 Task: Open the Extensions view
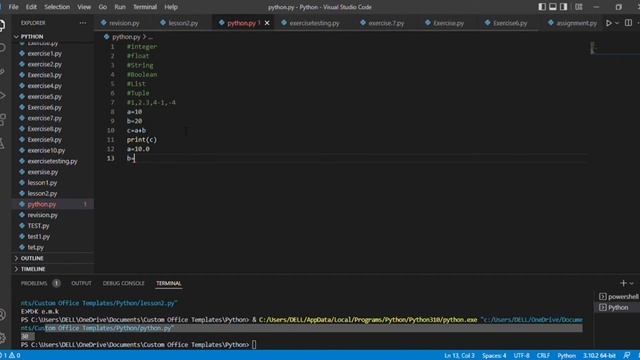(2, 120)
